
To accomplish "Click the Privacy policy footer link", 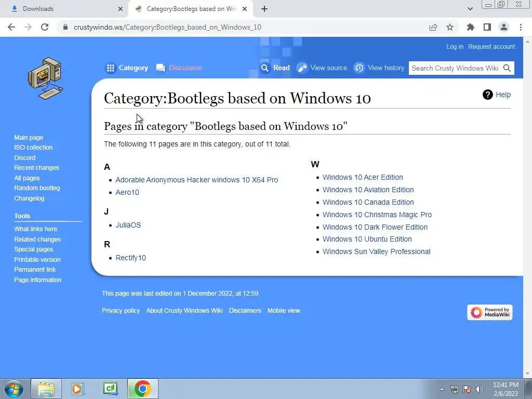I will [x=121, y=311].
